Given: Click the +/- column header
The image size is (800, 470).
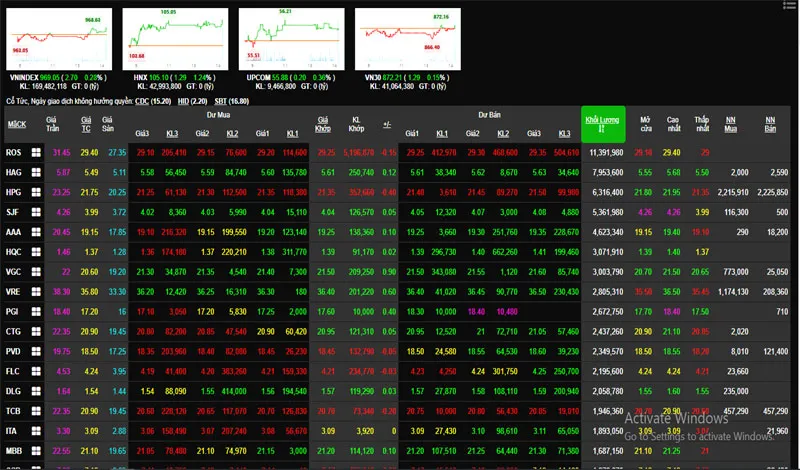Looking at the screenshot, I should coord(387,124).
